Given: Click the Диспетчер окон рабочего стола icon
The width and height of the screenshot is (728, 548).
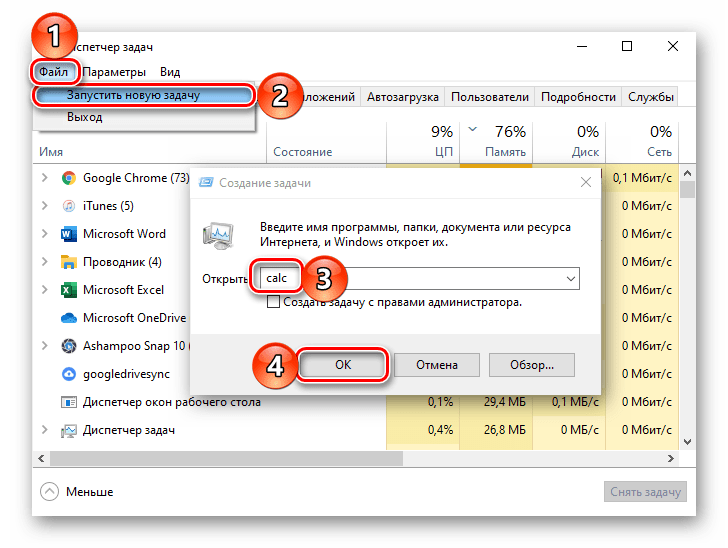Looking at the screenshot, I should [69, 402].
